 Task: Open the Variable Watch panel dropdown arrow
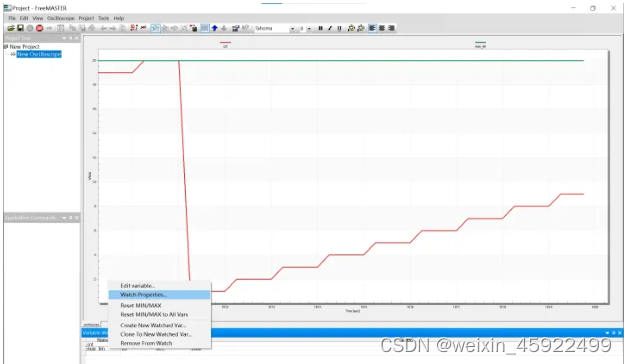pos(607,333)
